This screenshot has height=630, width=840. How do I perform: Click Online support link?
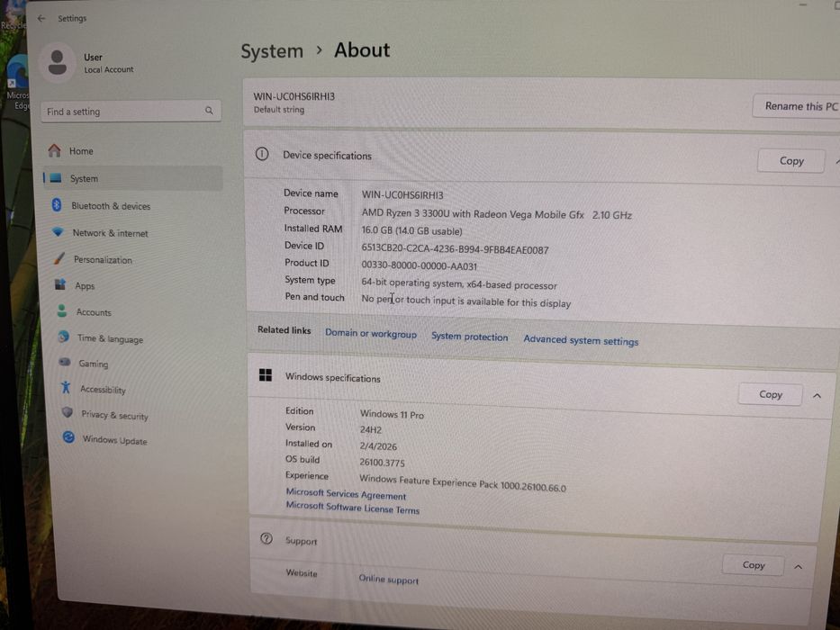388,579
